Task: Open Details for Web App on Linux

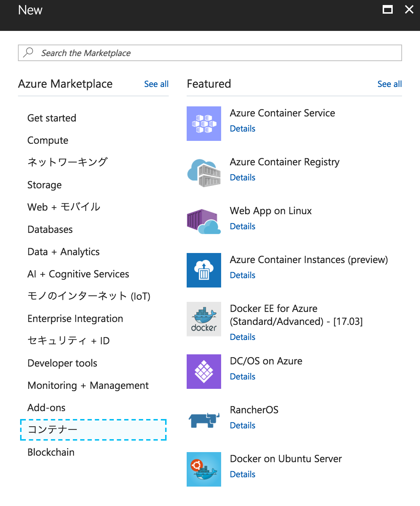Action: 243,226
